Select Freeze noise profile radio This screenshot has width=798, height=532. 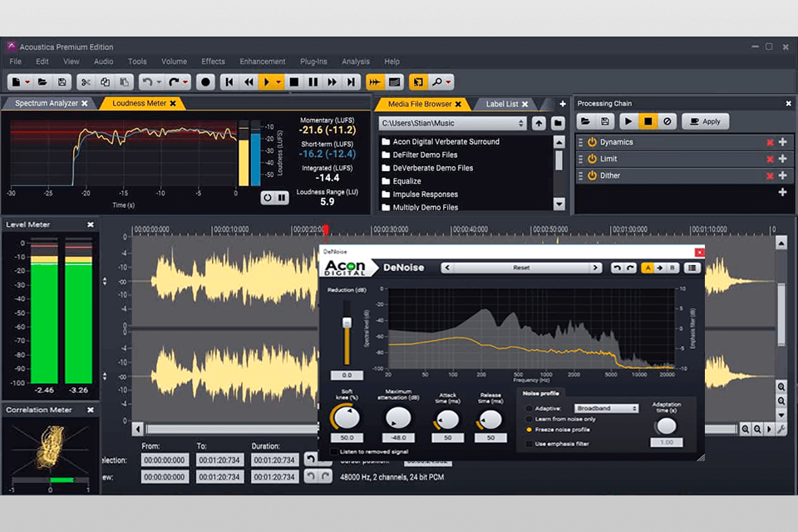(x=530, y=430)
